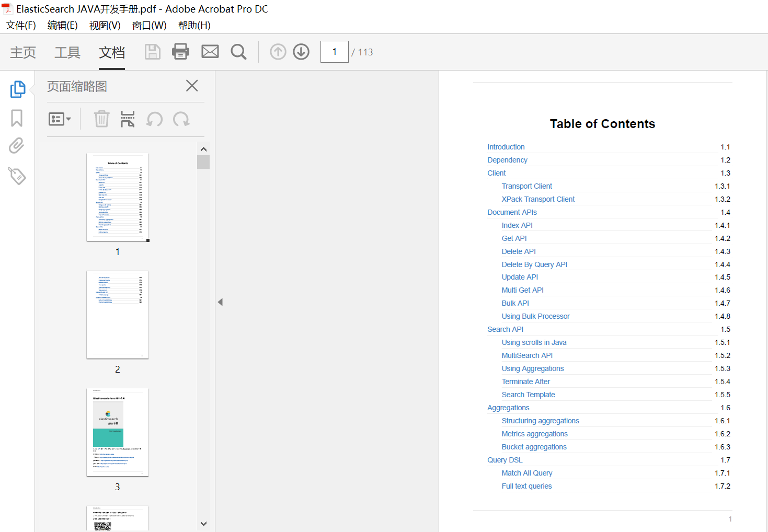Screen dimensions: 768x532
Task: Open the Introduction contents link
Action: [506, 147]
